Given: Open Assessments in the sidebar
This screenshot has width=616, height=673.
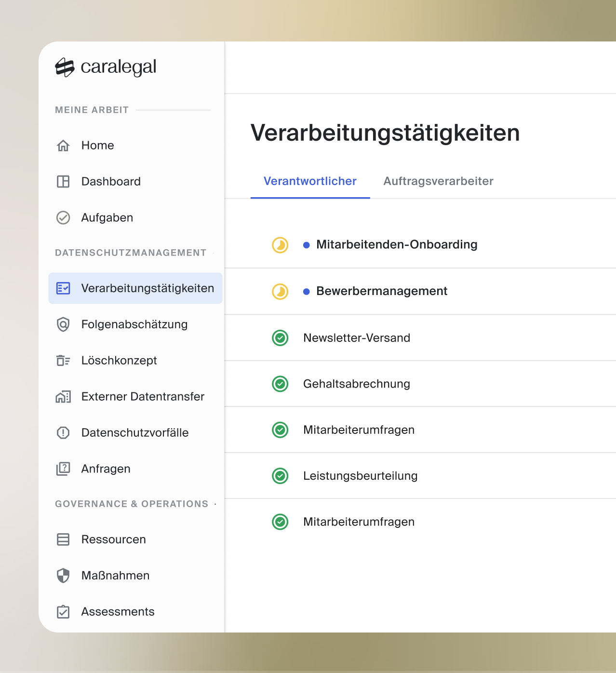Looking at the screenshot, I should (135, 612).
